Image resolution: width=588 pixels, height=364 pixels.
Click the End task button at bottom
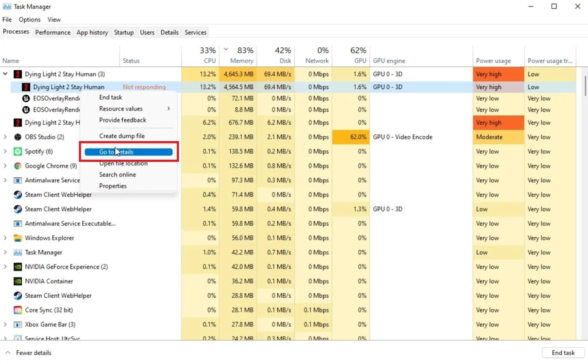click(563, 353)
